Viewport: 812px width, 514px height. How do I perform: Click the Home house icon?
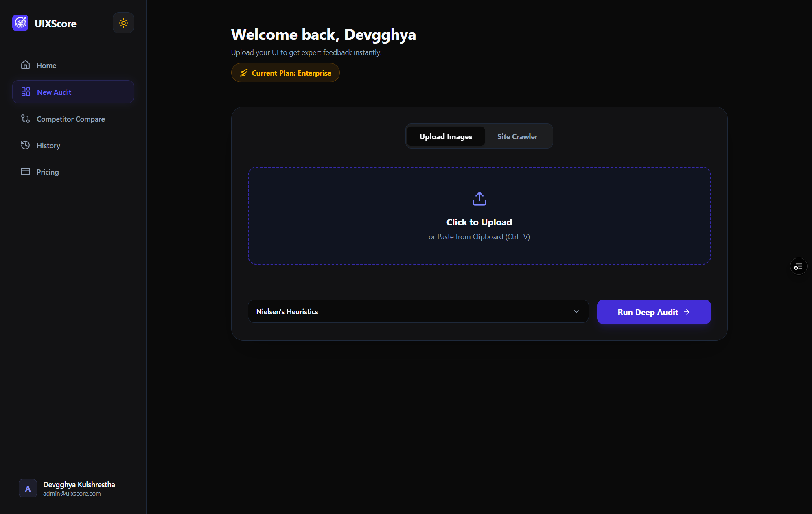(25, 65)
